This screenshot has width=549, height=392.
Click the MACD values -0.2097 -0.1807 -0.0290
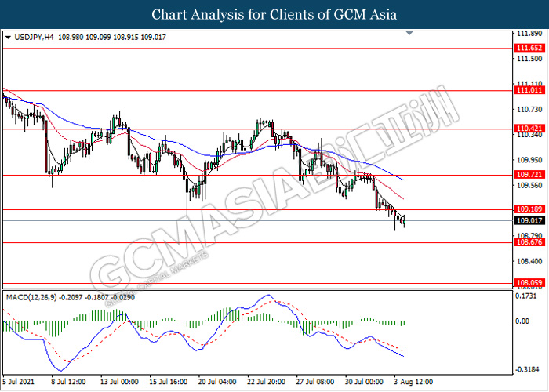(x=96, y=297)
